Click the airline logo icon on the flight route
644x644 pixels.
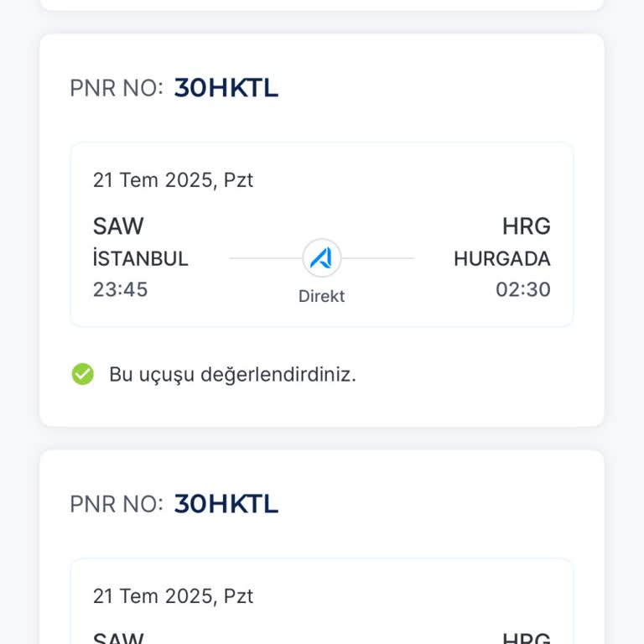tap(322, 258)
